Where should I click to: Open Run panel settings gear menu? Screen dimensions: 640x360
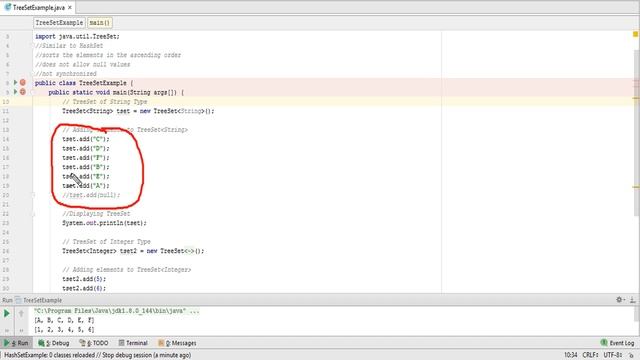[x=620, y=300]
